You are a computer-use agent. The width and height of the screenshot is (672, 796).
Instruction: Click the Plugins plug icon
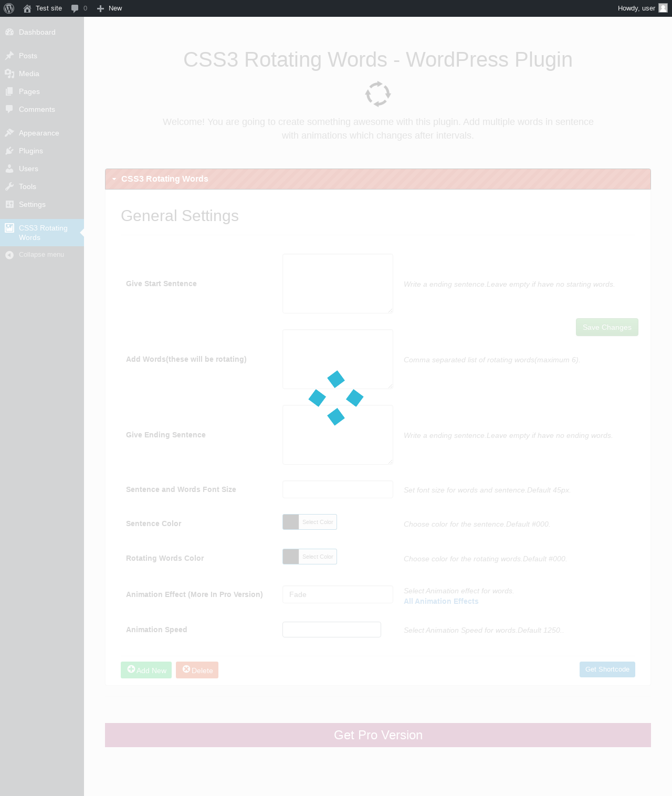coord(9,151)
